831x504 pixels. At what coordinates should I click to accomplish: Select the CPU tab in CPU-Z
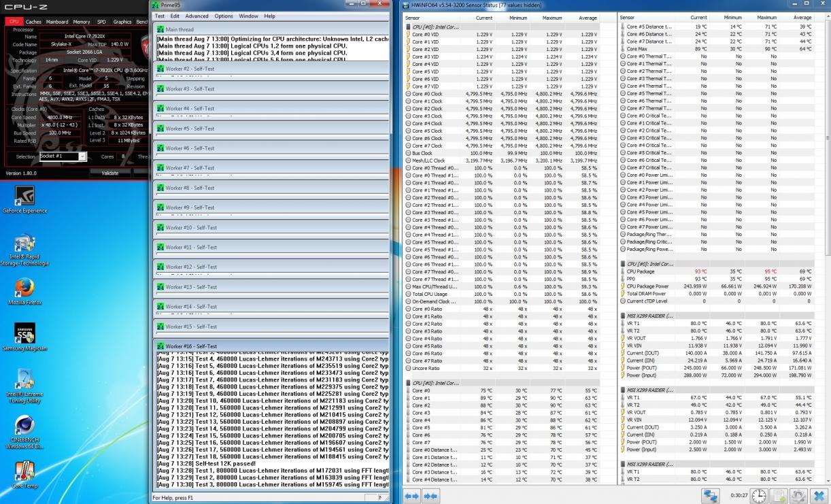(14, 22)
